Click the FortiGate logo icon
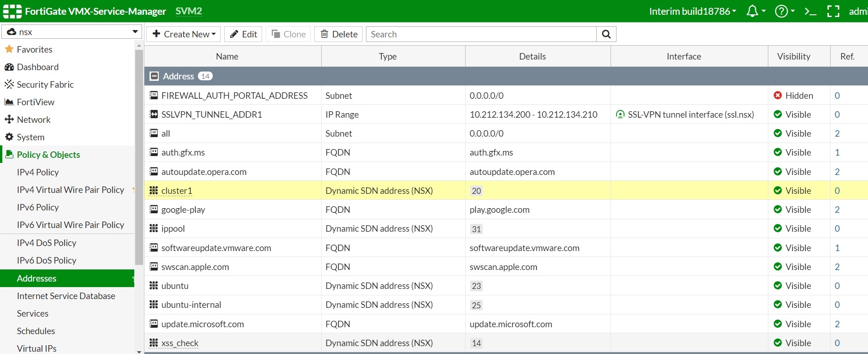868x354 pixels. pyautogui.click(x=12, y=11)
